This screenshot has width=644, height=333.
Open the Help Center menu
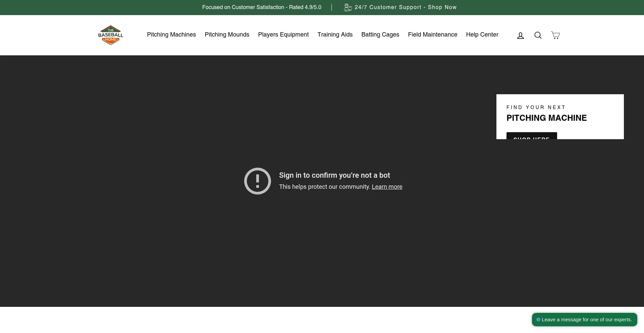pyautogui.click(x=482, y=35)
